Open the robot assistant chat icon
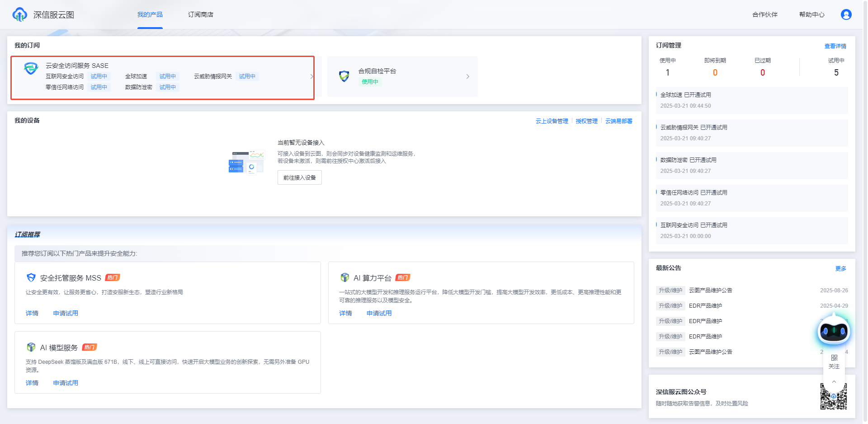 [834, 331]
